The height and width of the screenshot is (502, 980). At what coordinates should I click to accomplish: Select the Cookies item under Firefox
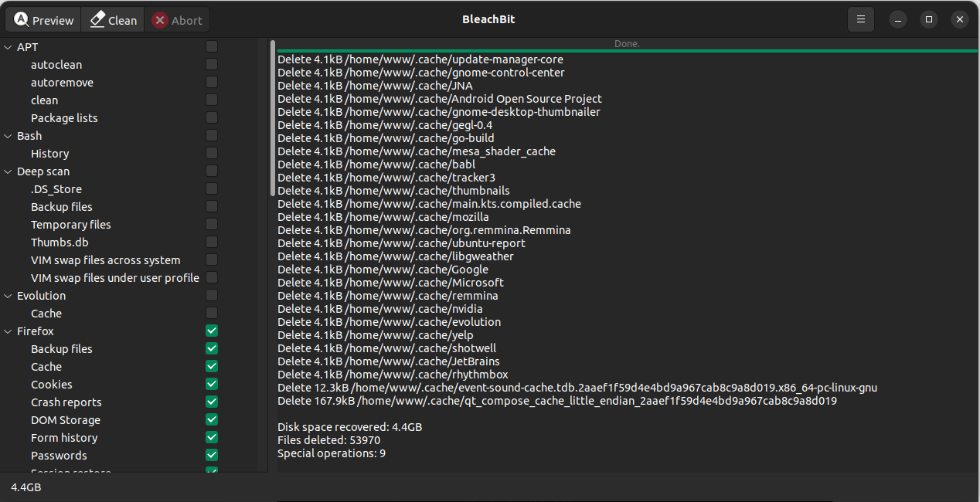tap(52, 385)
